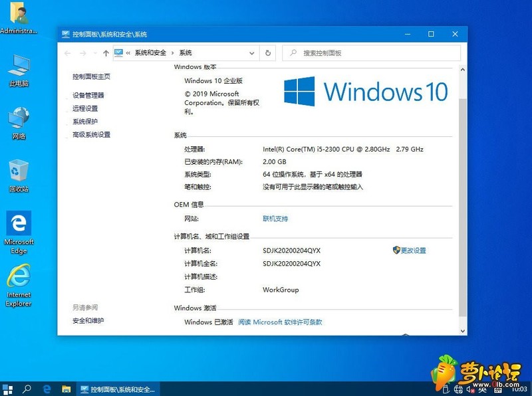Open the 回收站 recycle bin icon
The image size is (532, 396).
pos(19,175)
